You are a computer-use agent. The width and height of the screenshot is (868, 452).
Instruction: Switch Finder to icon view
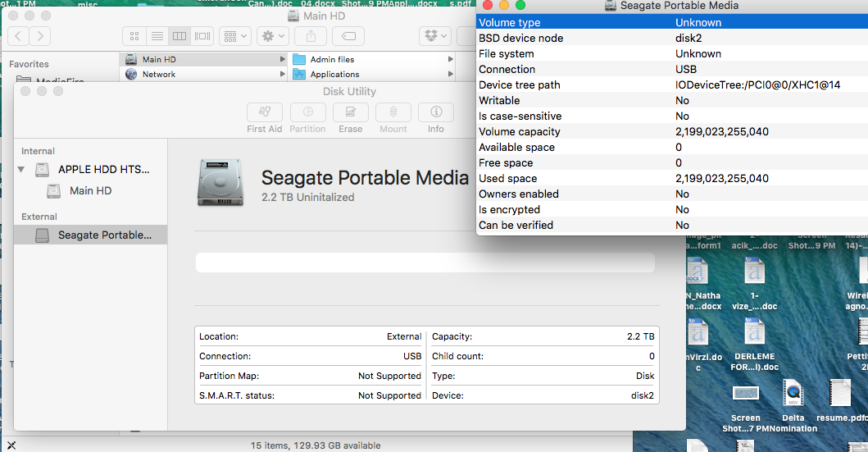click(x=134, y=36)
